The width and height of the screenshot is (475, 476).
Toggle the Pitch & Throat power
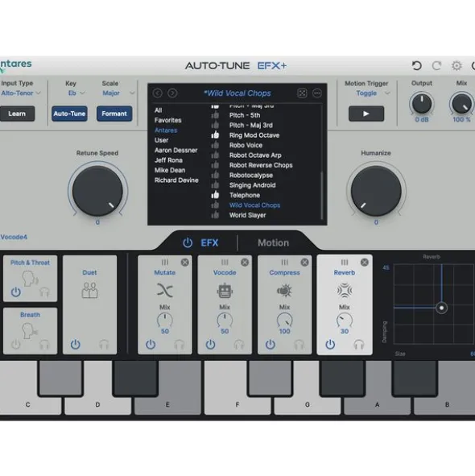click(16, 292)
